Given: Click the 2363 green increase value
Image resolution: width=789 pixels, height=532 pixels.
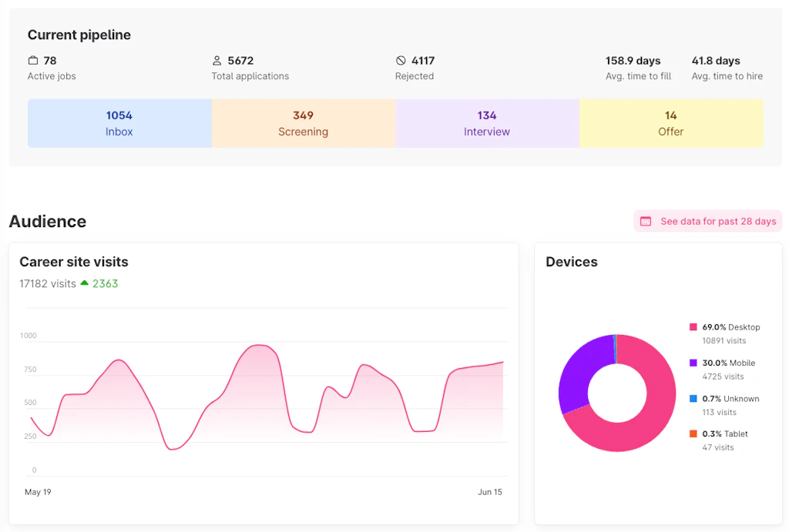Looking at the screenshot, I should [x=105, y=283].
